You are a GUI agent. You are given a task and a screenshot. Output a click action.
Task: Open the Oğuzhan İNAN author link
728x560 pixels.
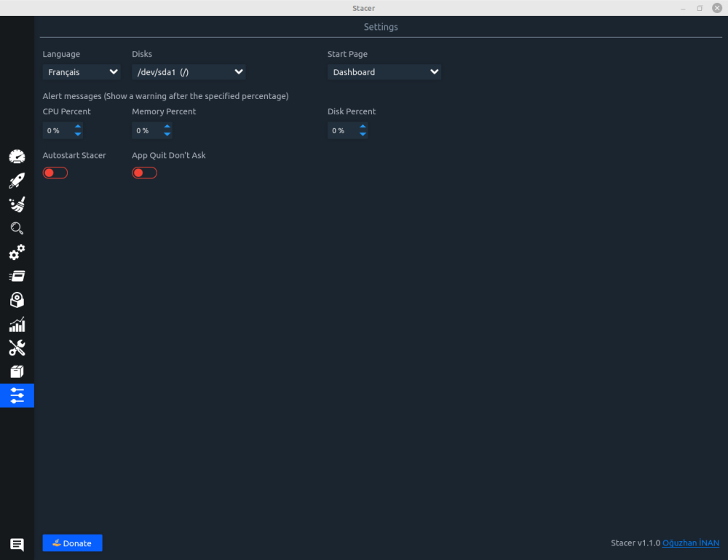click(690, 543)
